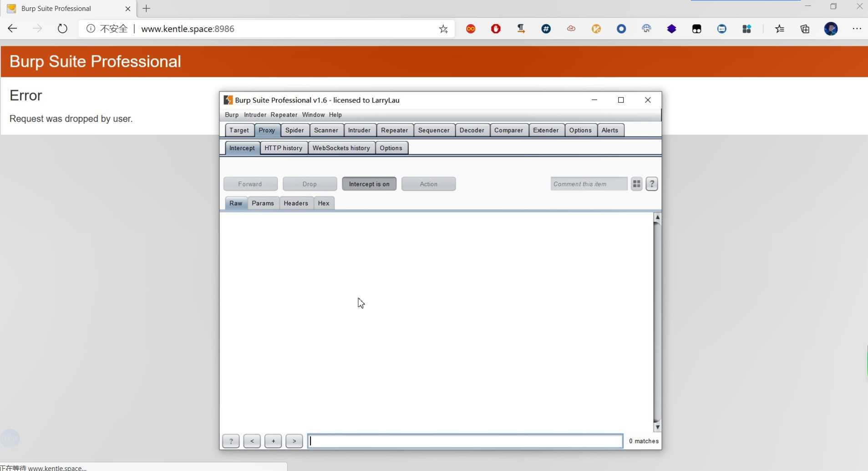Select the Raw view tab
This screenshot has height=471, width=868.
pyautogui.click(x=236, y=203)
